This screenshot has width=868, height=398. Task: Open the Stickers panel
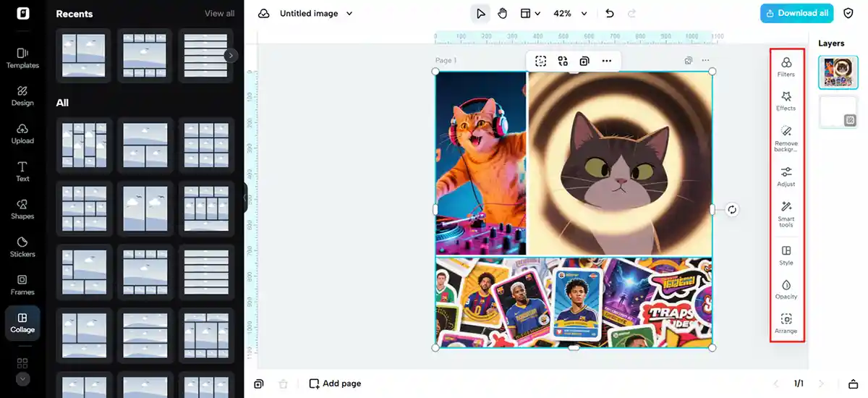pyautogui.click(x=22, y=247)
